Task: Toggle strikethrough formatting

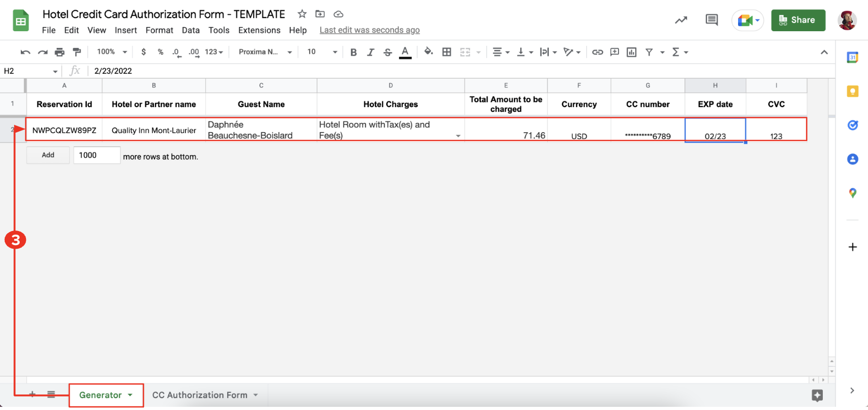Action: [x=388, y=52]
